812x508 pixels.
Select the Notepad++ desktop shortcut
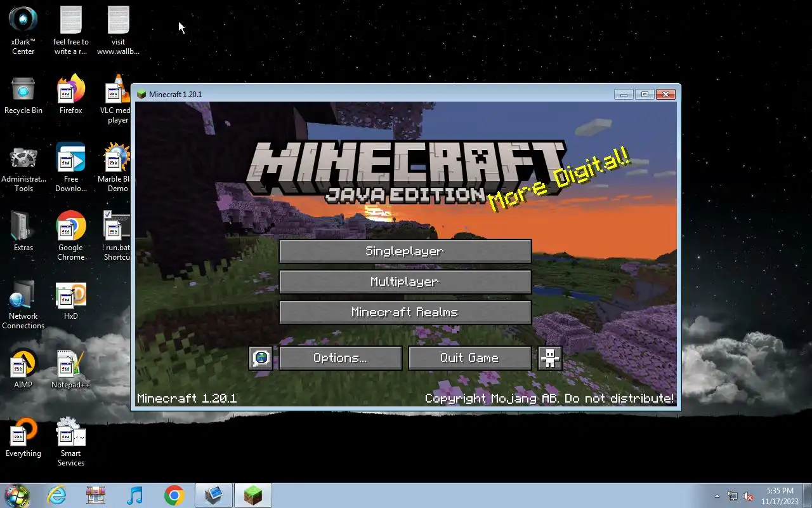click(x=71, y=370)
